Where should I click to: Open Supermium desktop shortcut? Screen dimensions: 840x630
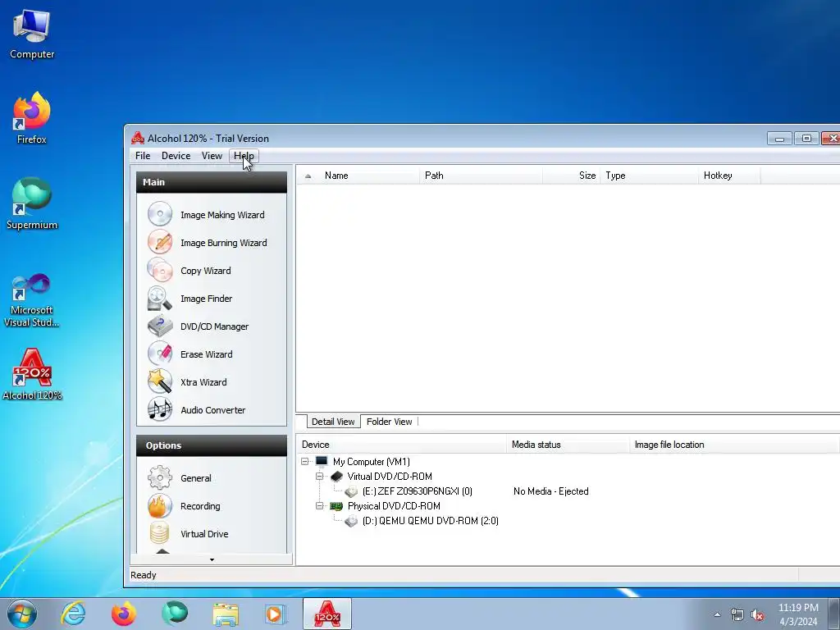click(32, 203)
